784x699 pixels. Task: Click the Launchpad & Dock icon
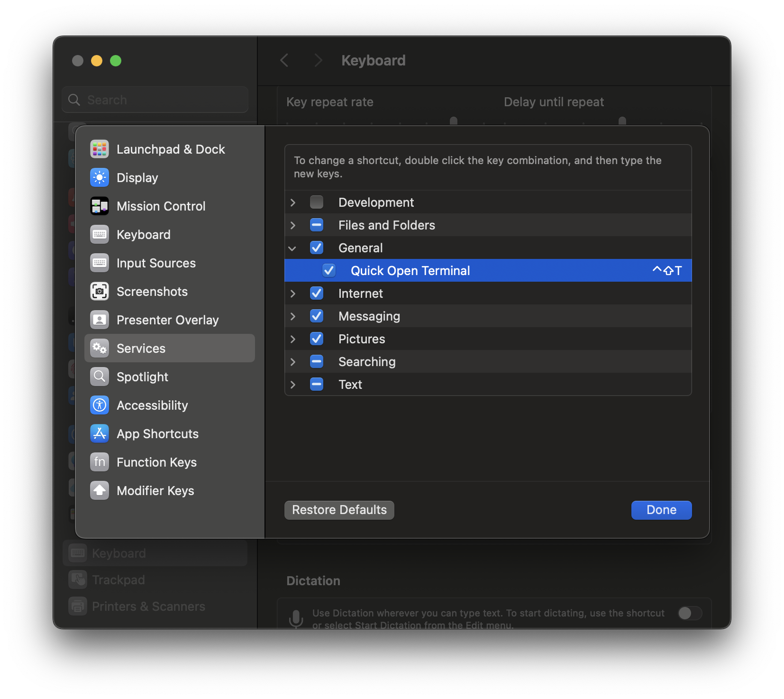pos(100,149)
